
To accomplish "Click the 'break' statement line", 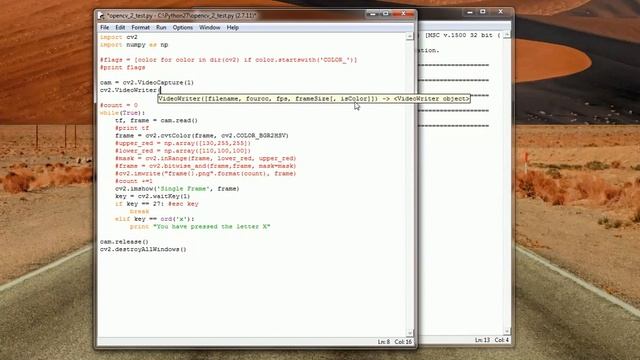I will tap(139, 211).
